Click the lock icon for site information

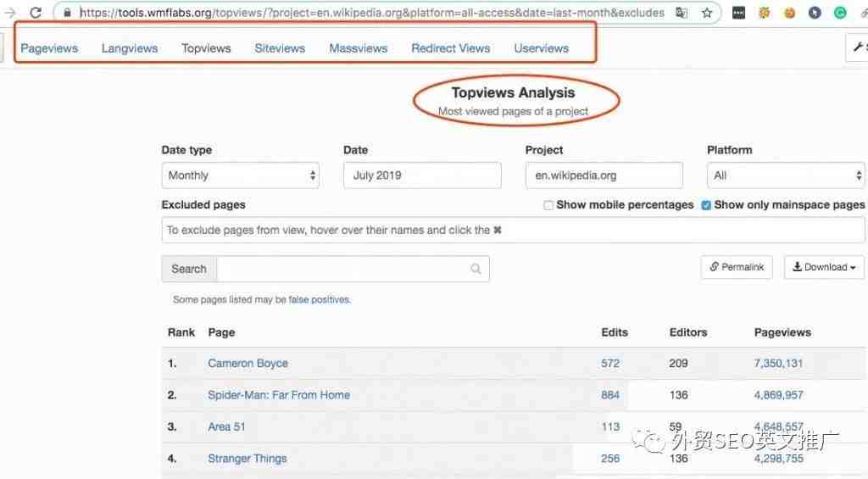(67, 12)
